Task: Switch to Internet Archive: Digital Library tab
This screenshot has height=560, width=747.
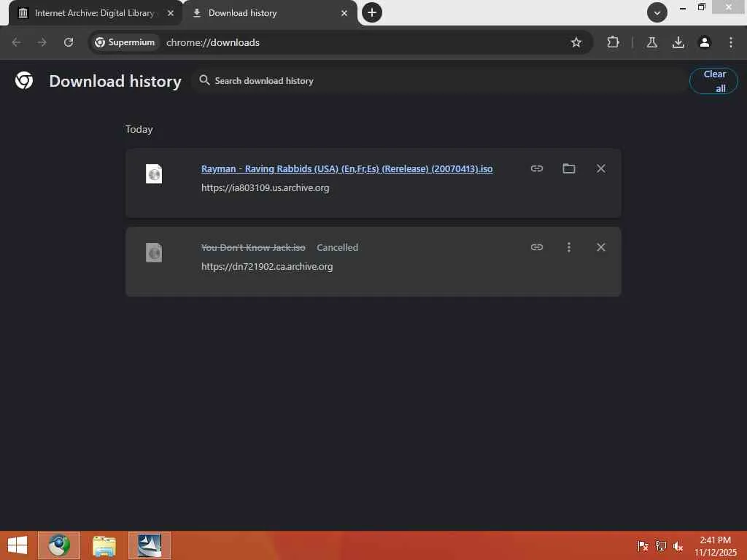Action: pyautogui.click(x=96, y=13)
